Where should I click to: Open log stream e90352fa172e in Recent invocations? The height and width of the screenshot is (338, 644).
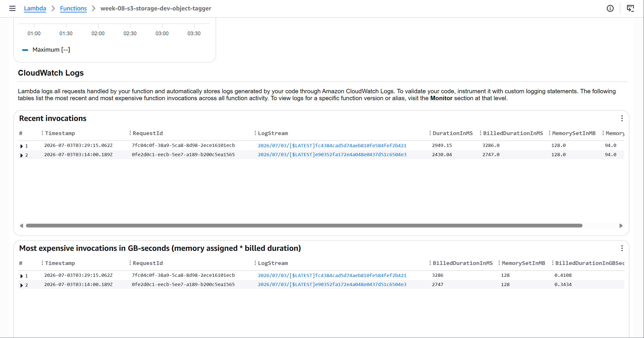(332, 155)
